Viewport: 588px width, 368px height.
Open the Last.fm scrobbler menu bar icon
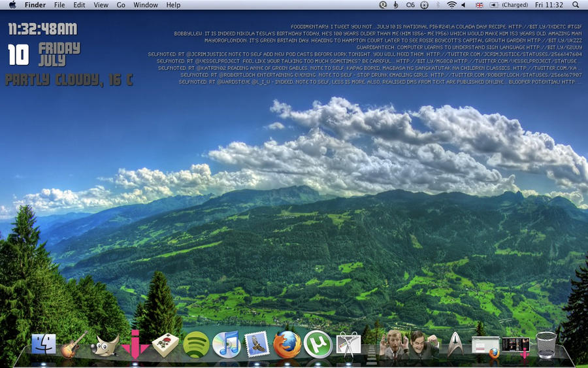coord(410,5)
